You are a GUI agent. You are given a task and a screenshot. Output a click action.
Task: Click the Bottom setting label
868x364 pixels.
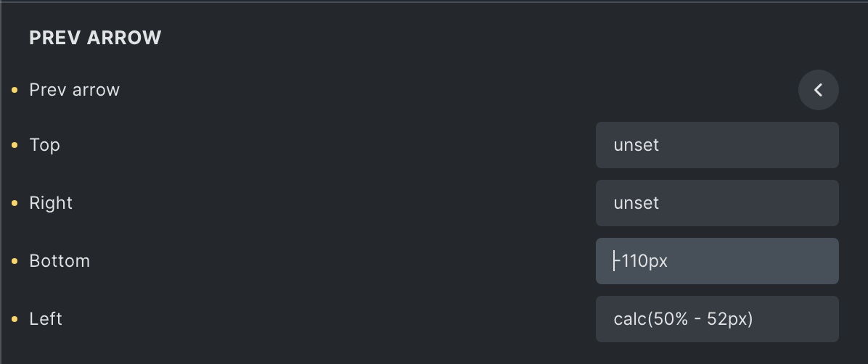point(60,261)
